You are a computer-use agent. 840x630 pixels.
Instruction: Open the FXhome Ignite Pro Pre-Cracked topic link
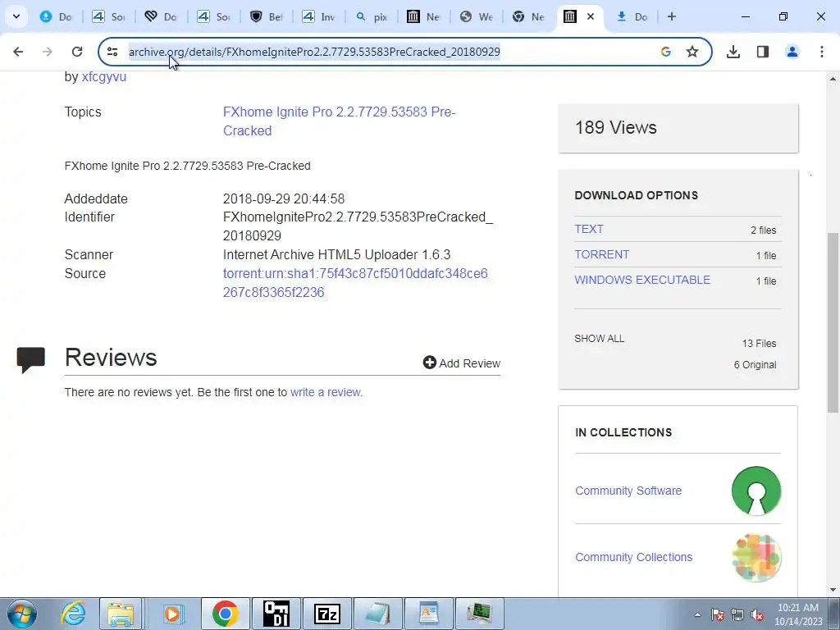(x=339, y=121)
